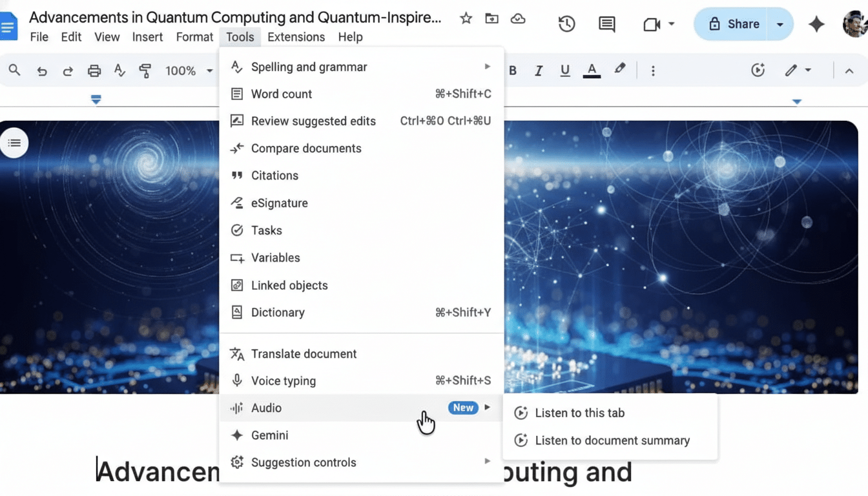This screenshot has width=868, height=496.
Task: Run a spelling and grammar check
Action: click(309, 67)
